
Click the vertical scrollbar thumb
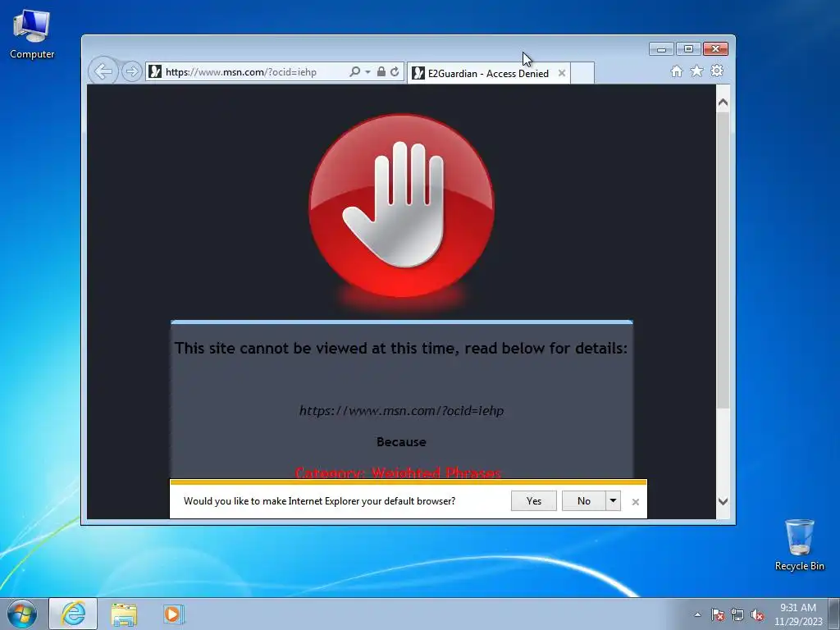pos(723,260)
